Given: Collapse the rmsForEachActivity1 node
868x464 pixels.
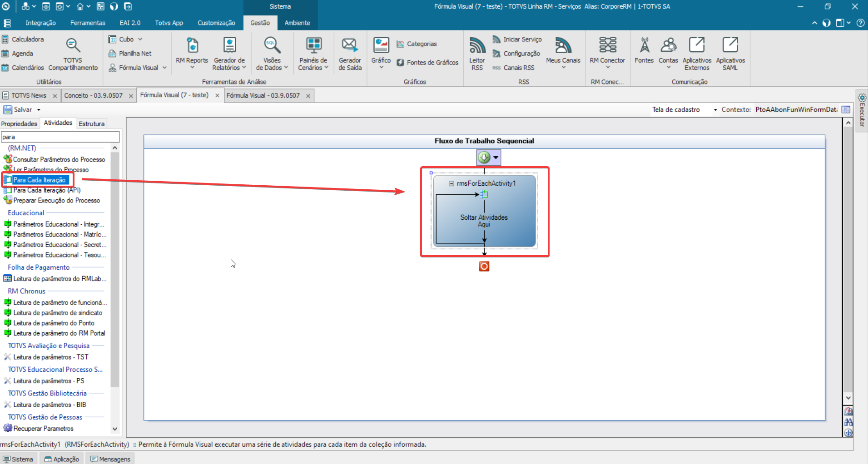Looking at the screenshot, I should (451, 183).
